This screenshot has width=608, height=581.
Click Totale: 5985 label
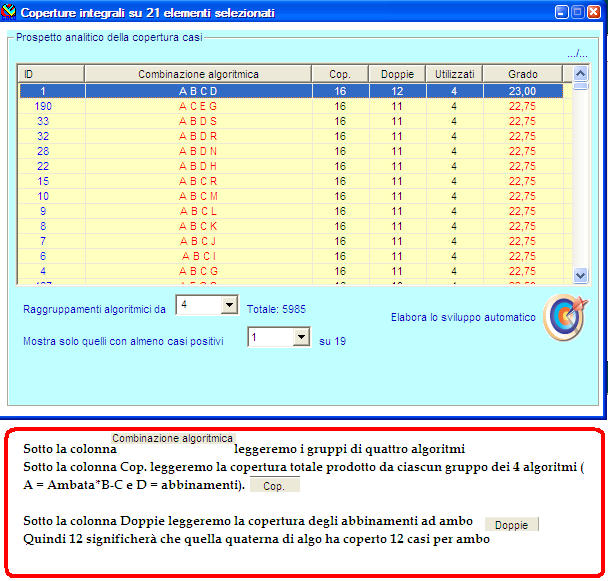(276, 309)
